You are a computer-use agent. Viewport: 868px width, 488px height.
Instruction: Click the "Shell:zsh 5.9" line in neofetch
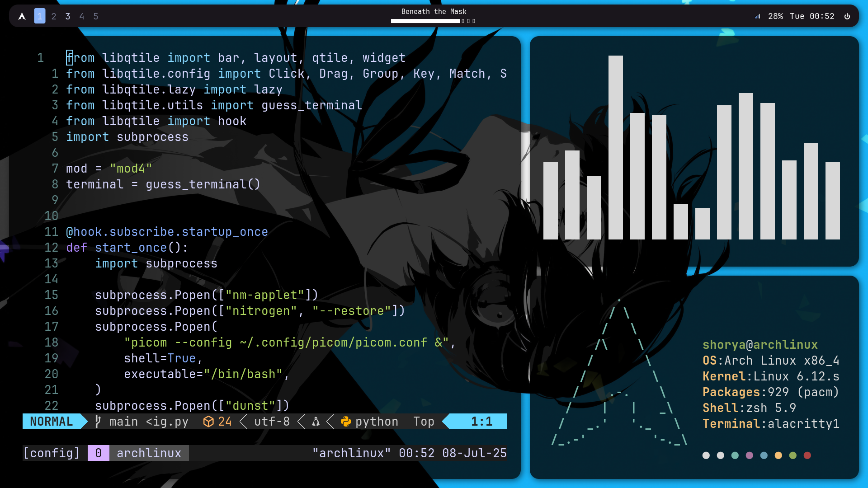pyautogui.click(x=749, y=408)
